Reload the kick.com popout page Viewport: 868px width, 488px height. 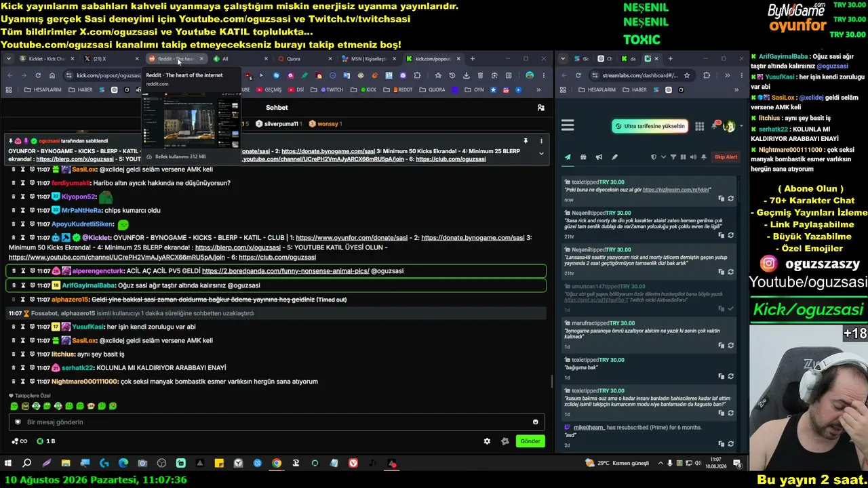[38, 75]
